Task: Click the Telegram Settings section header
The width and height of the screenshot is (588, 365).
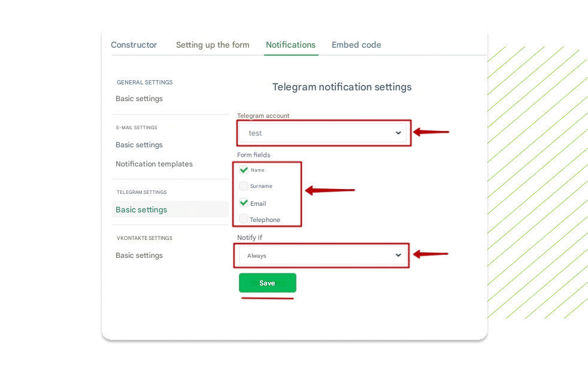Action: pos(141,192)
